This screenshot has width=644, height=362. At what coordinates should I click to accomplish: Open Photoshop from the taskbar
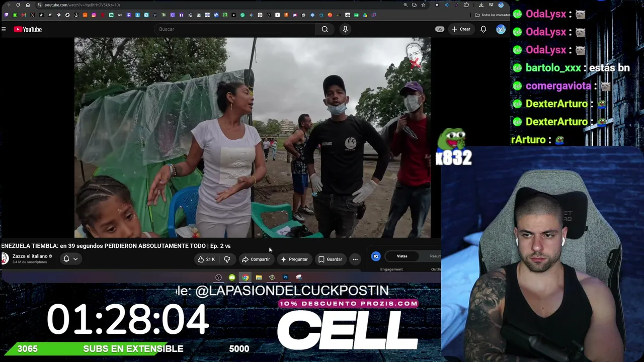tap(285, 278)
